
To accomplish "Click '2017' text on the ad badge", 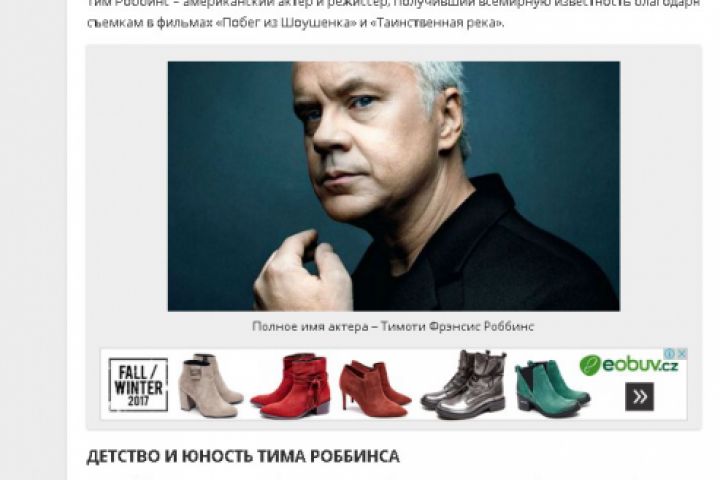I will [138, 401].
